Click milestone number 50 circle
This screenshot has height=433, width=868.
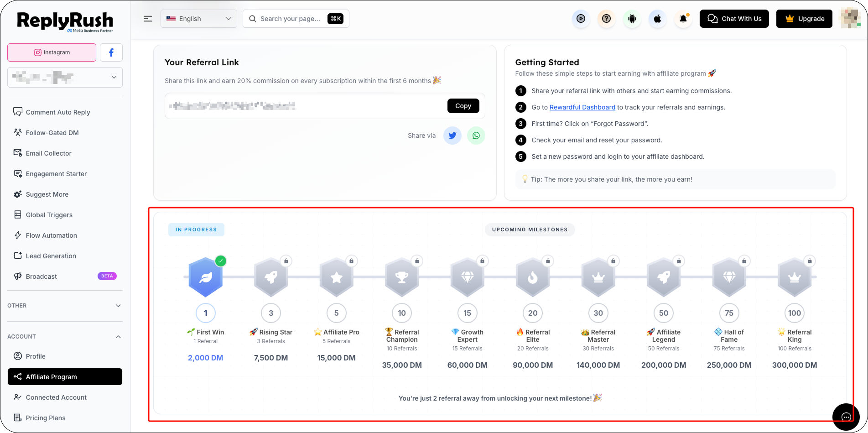pos(664,313)
